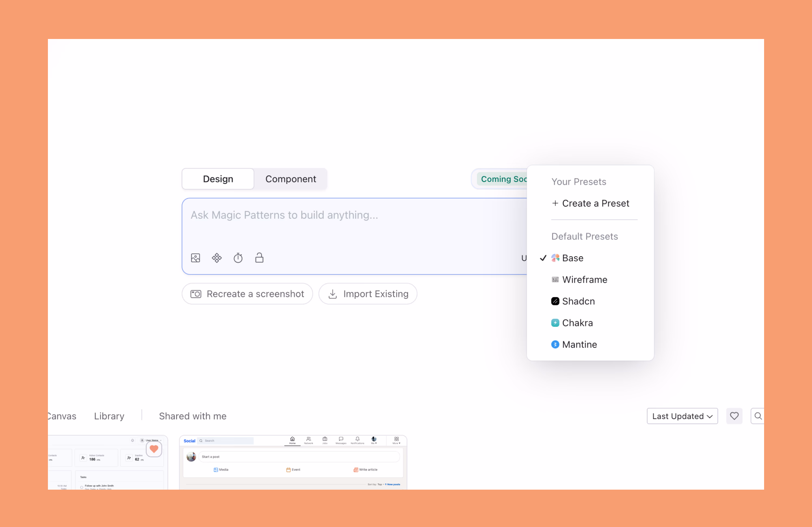Attach an image using the picture icon
Viewport: 812px width, 527px height.
(196, 258)
